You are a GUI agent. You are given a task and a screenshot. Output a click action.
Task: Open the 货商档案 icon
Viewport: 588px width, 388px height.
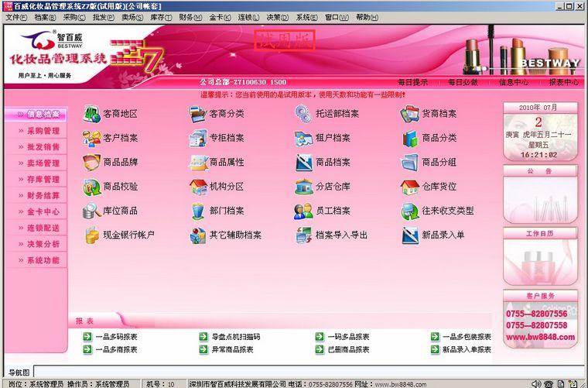pos(409,114)
